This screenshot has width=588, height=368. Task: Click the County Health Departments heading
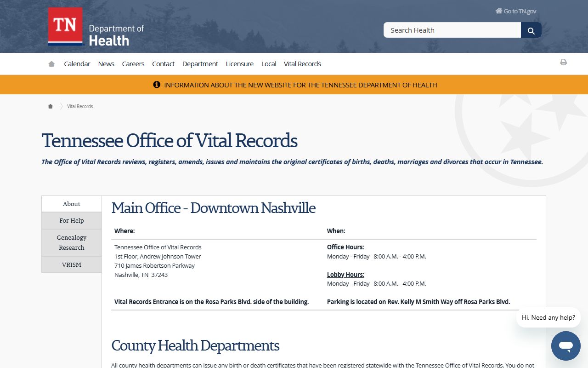tap(195, 345)
